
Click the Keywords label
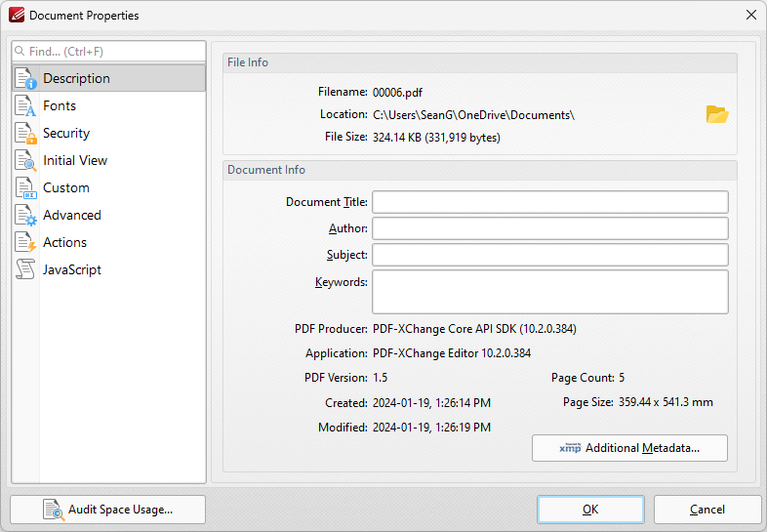(x=342, y=282)
